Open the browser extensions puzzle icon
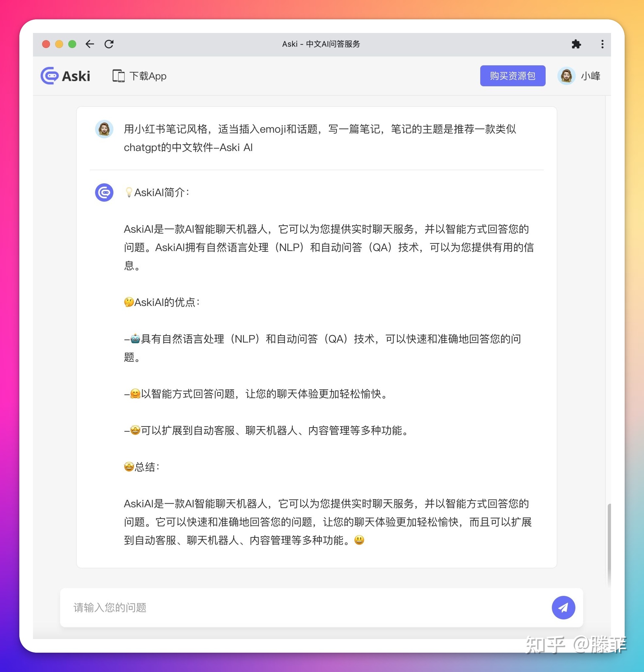This screenshot has width=644, height=672. tap(576, 44)
